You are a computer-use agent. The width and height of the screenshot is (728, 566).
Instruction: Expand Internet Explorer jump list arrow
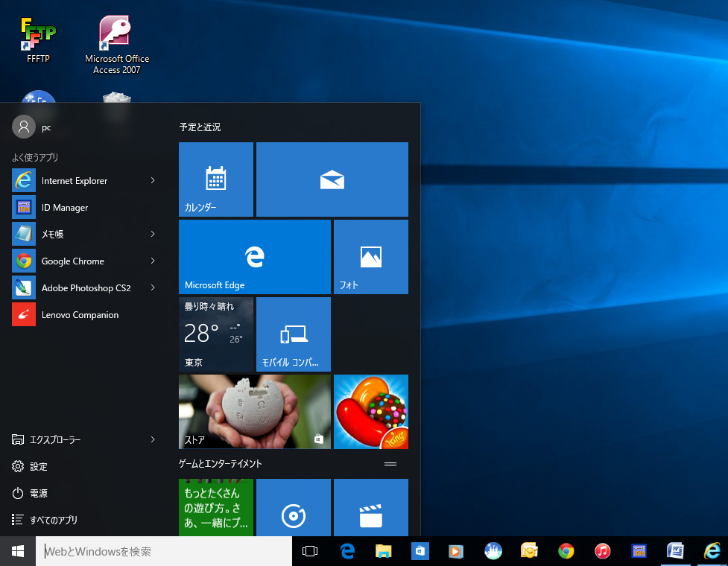point(153,180)
